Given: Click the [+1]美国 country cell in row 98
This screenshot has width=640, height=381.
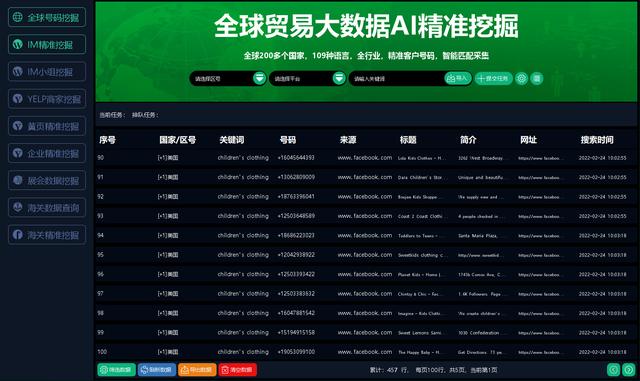Looking at the screenshot, I should (168, 313).
